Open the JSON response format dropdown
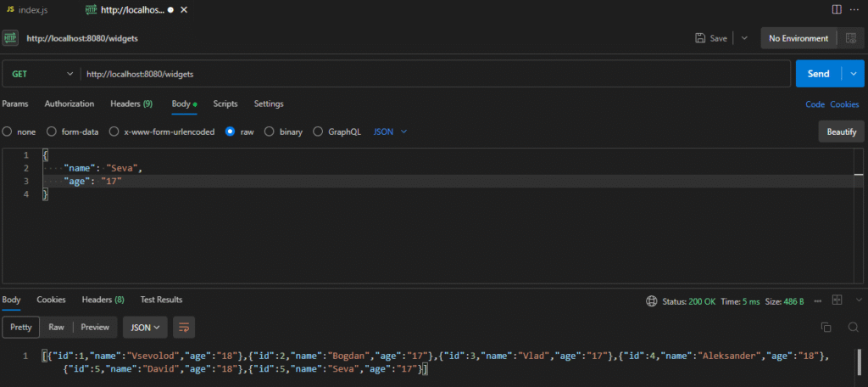 145,327
